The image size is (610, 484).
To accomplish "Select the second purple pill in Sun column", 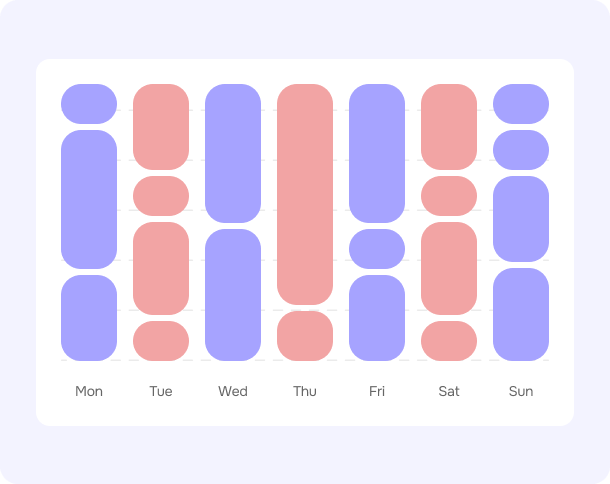I will [x=521, y=150].
